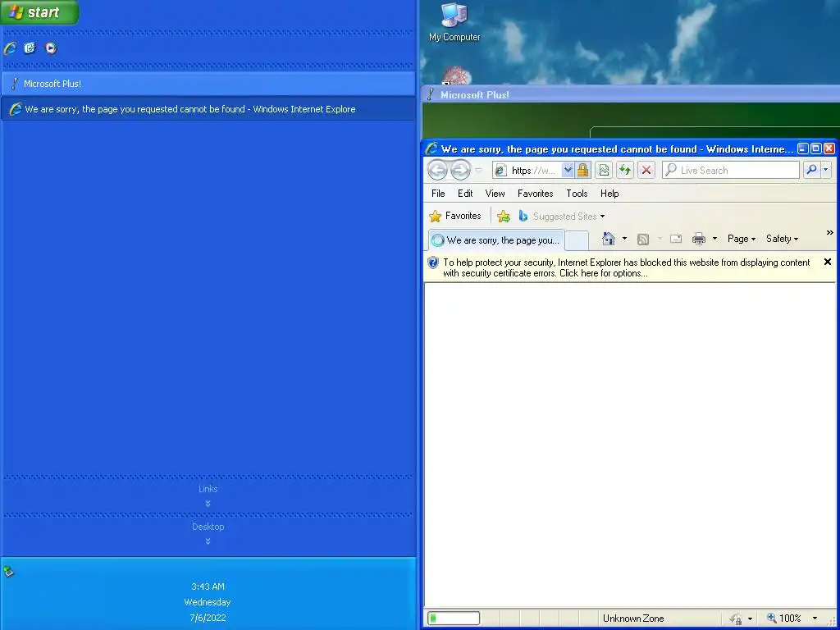Click the 100% zoom level button
Screen dimensions: 840x630
coord(784,619)
